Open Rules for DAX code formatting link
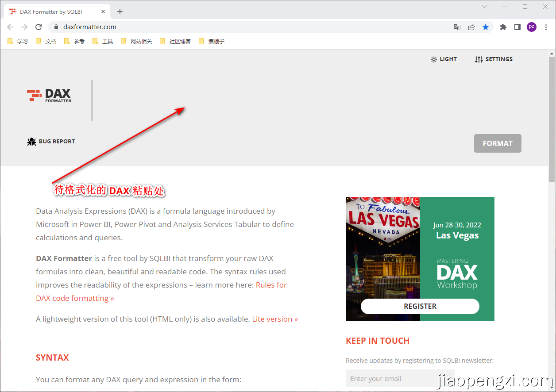This screenshot has width=556, height=392. tap(161, 292)
